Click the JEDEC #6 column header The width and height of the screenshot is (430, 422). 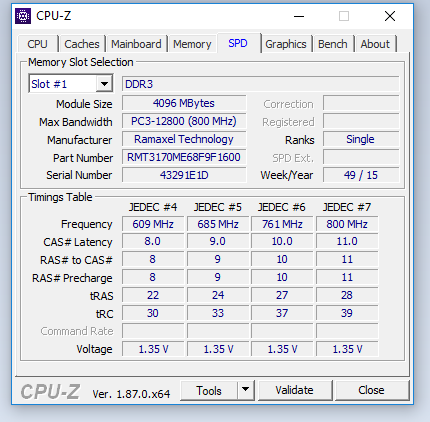[282, 207]
